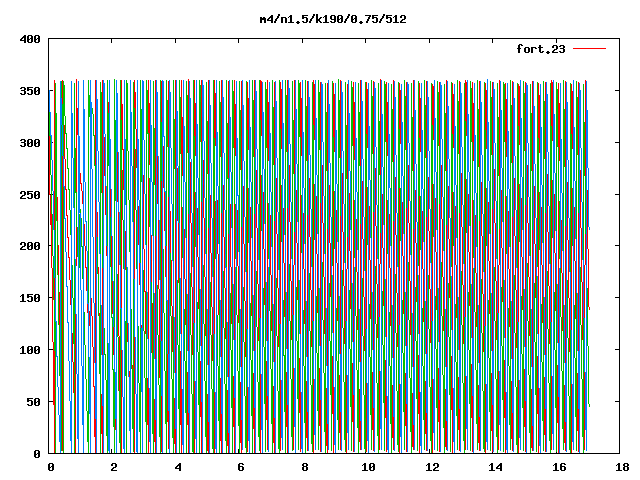
Task: Click x-axis label 6
Action: tap(241, 467)
